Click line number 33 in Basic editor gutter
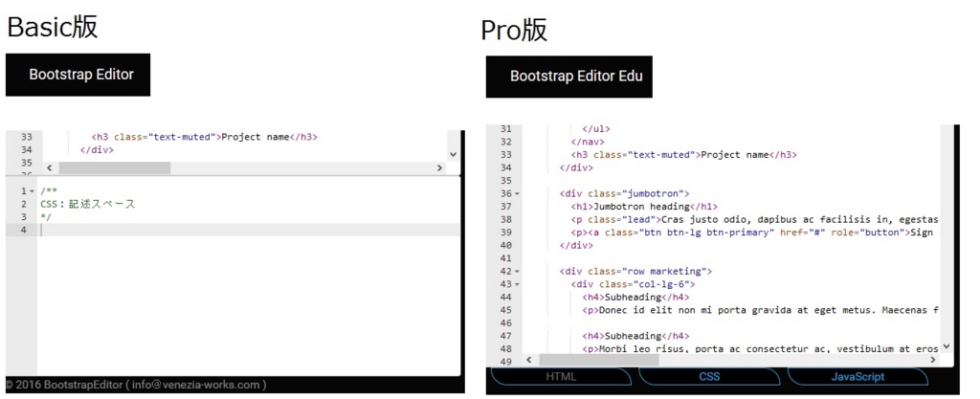The image size is (980, 399). click(x=26, y=137)
